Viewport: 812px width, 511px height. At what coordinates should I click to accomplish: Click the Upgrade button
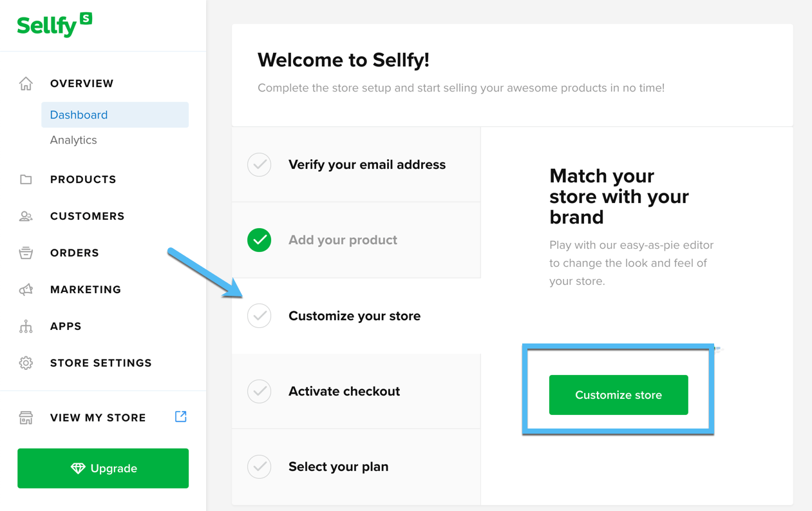102,468
